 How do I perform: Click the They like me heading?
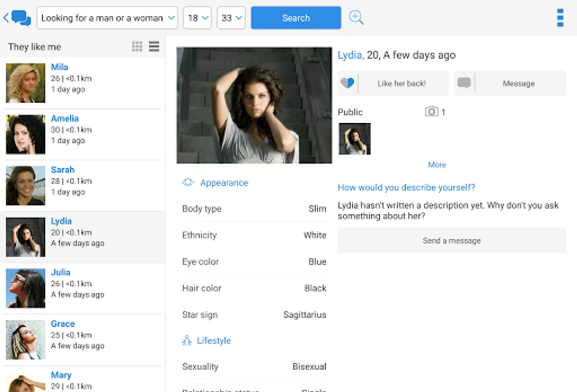(34, 47)
